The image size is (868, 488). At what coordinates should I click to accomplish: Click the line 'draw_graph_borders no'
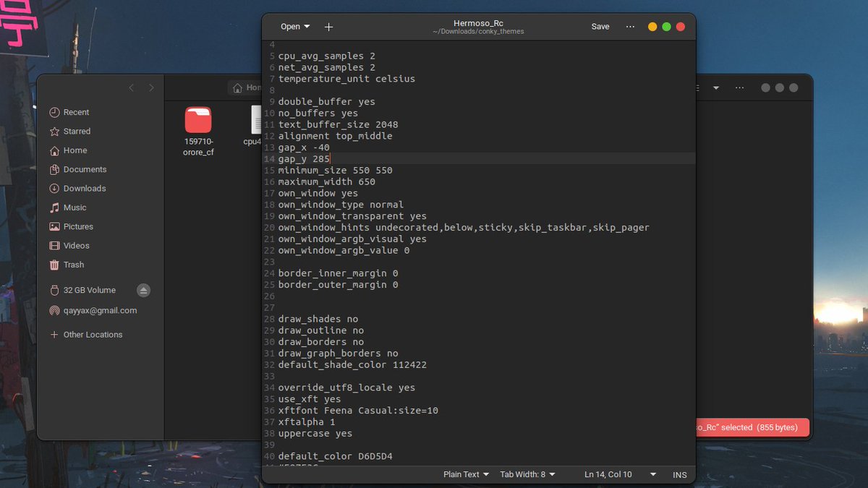(x=339, y=354)
